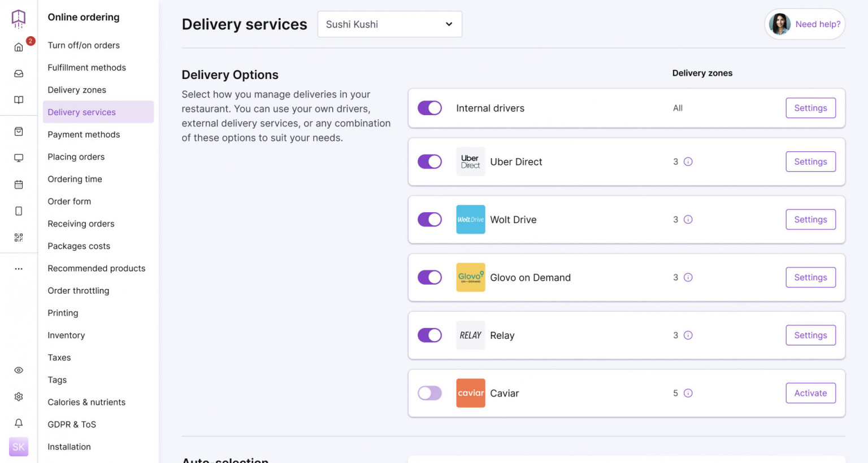Open Settings for Glovo on Demand
The image size is (868, 463).
(x=810, y=277)
